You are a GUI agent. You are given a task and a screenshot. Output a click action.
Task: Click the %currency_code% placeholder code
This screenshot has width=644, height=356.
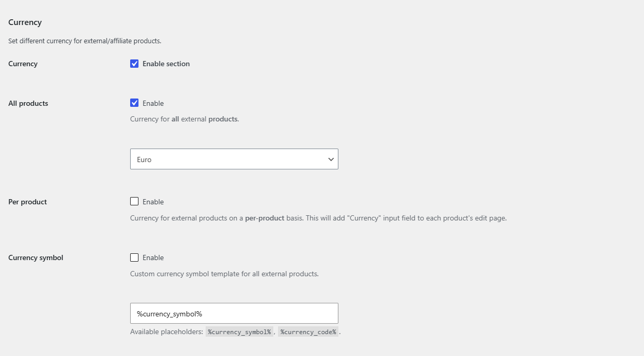[x=308, y=332]
